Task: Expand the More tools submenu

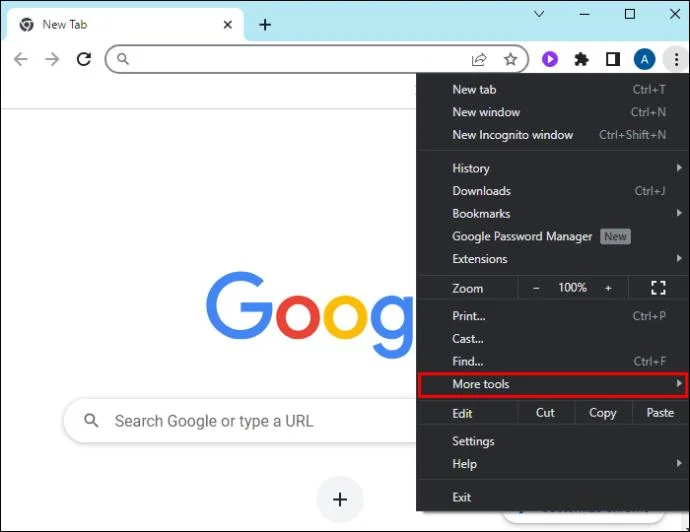Action: point(553,384)
